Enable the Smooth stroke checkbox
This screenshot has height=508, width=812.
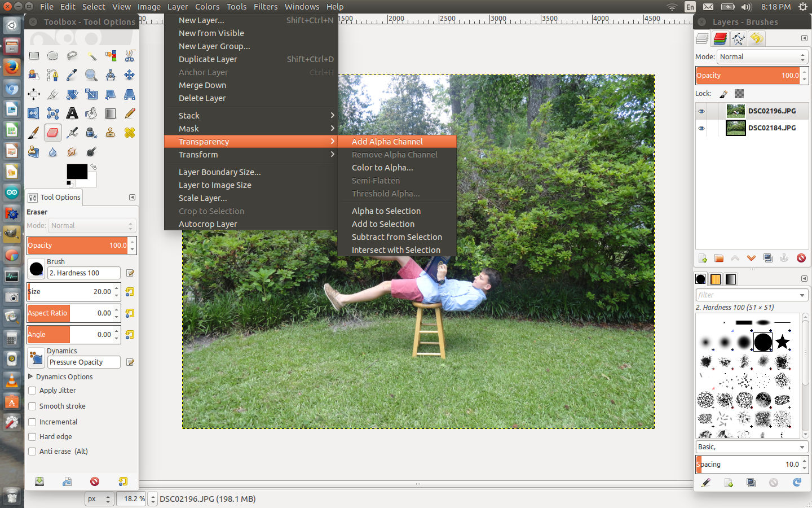tap(32, 406)
